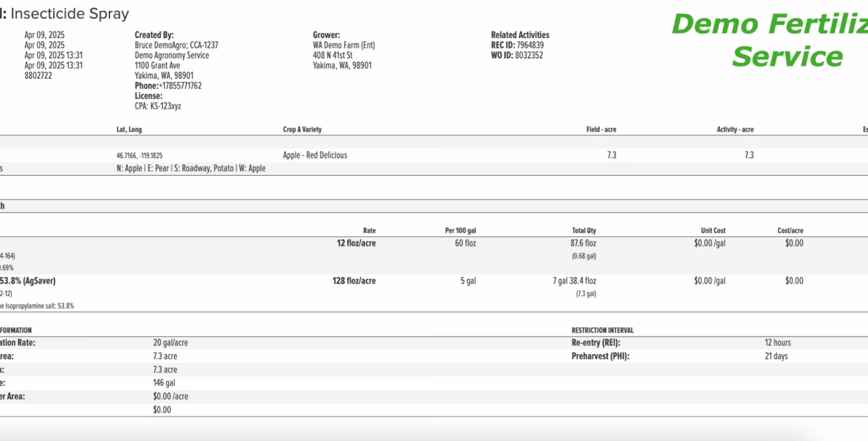Select the 128 floz/acre rate value
Image resolution: width=868 pixels, height=441 pixels.
pyautogui.click(x=354, y=281)
